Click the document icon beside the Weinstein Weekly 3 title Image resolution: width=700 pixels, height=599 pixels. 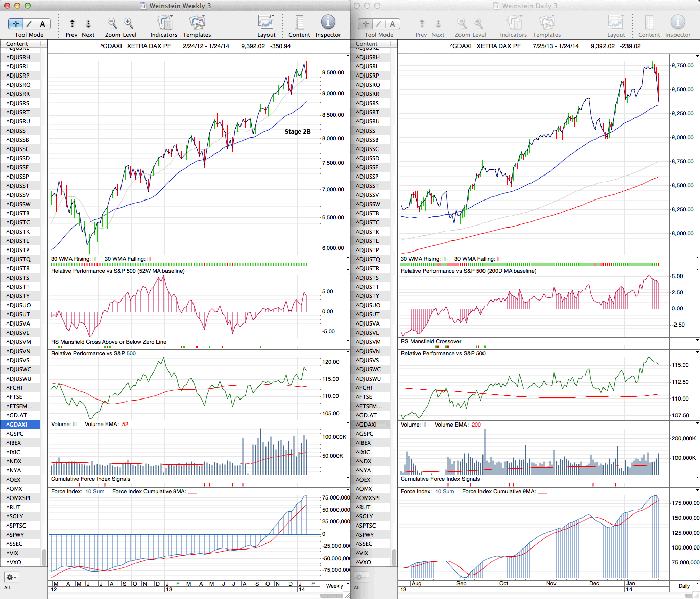143,6
